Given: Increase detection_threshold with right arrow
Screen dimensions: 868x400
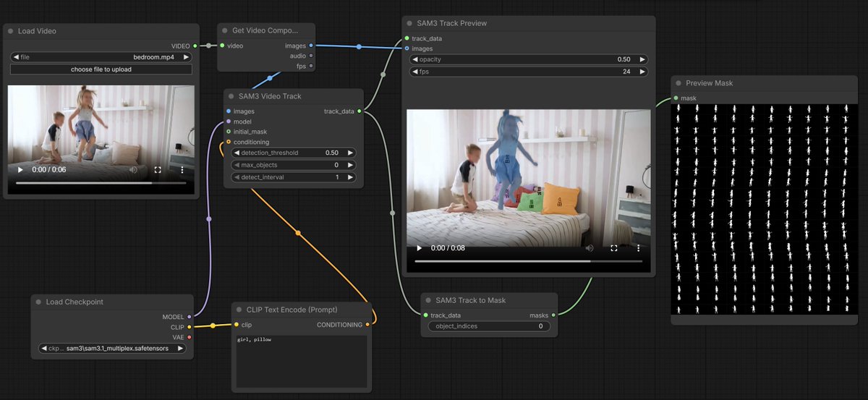Looking at the screenshot, I should (x=351, y=153).
